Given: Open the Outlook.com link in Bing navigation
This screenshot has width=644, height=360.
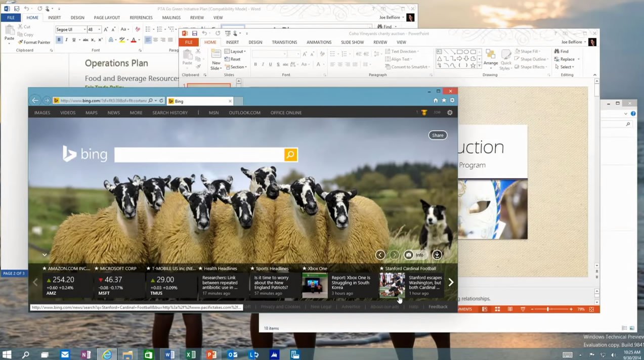Looking at the screenshot, I should 244,113.
